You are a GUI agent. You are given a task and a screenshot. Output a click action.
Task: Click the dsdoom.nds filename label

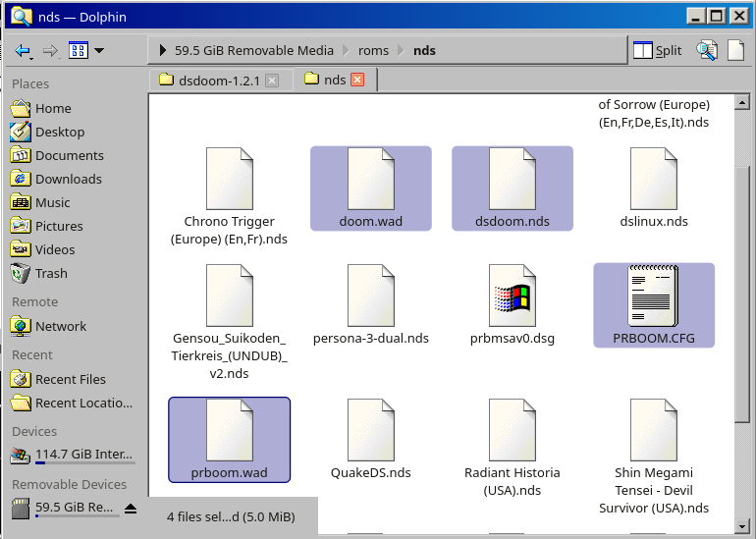(x=513, y=221)
